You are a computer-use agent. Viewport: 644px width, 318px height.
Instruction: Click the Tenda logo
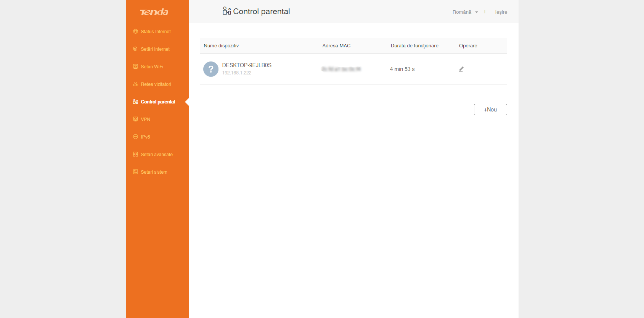[154, 12]
